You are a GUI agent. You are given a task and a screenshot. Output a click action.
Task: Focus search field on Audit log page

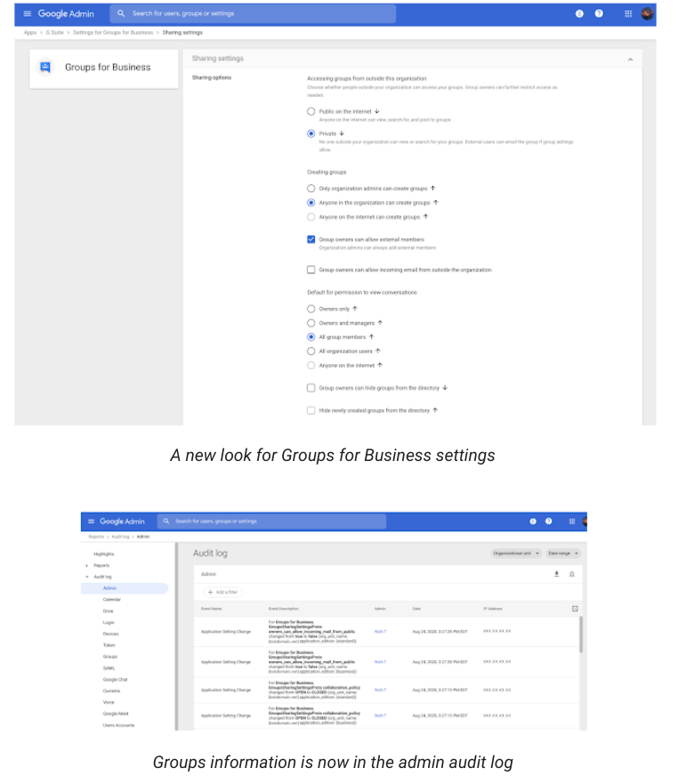coord(272,521)
